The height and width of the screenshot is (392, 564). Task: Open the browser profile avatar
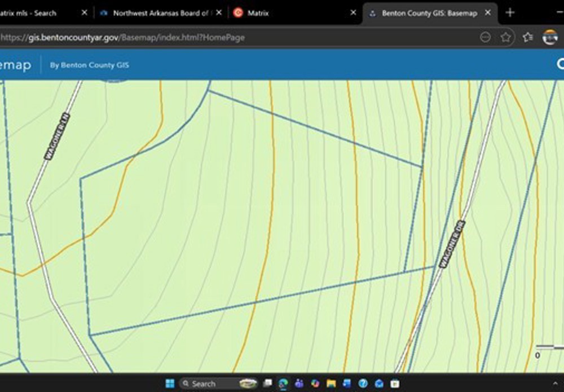550,37
